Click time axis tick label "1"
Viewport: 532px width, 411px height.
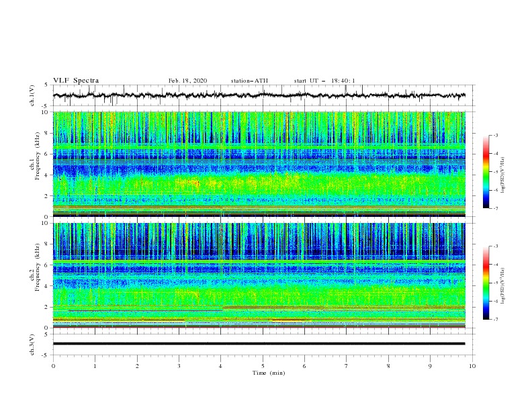95,366
